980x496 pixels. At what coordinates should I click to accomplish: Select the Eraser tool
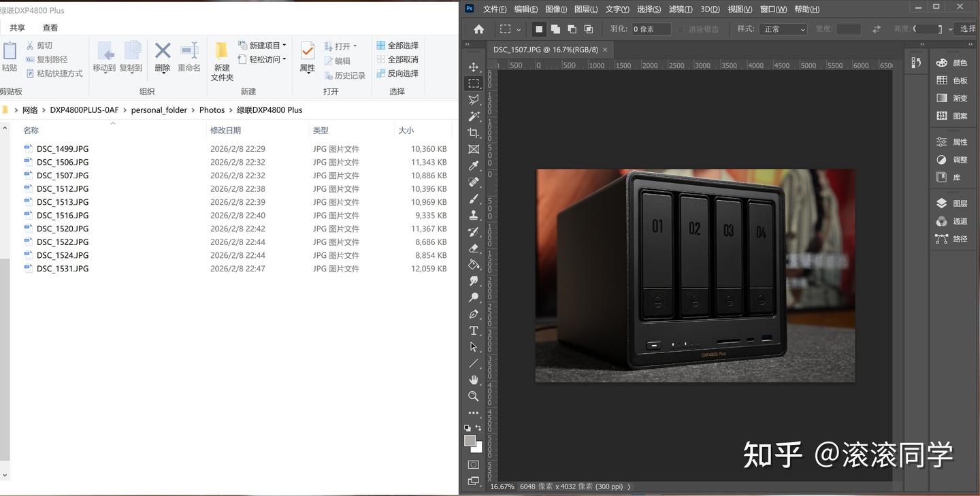474,248
